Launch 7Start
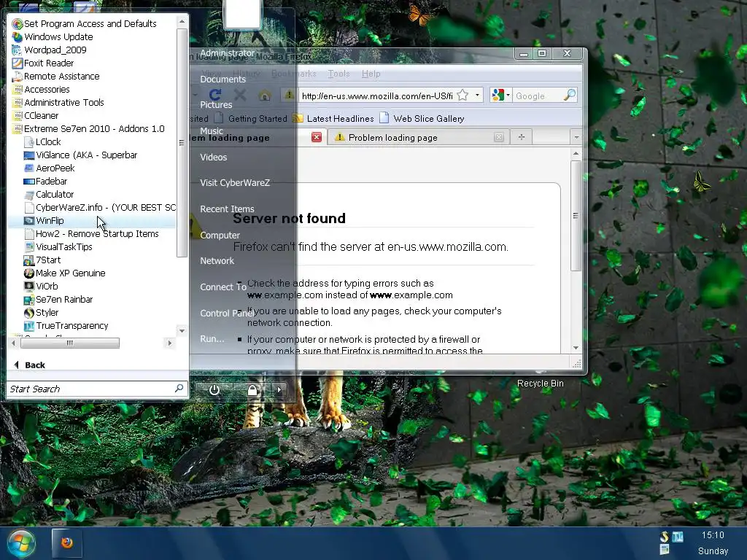Viewport: 747px width, 560px height. point(48,260)
